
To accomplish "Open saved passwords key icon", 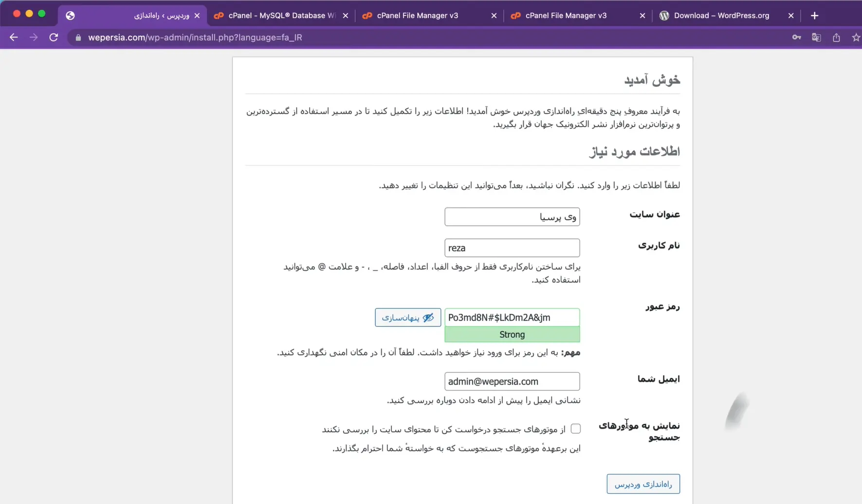I will pos(796,37).
